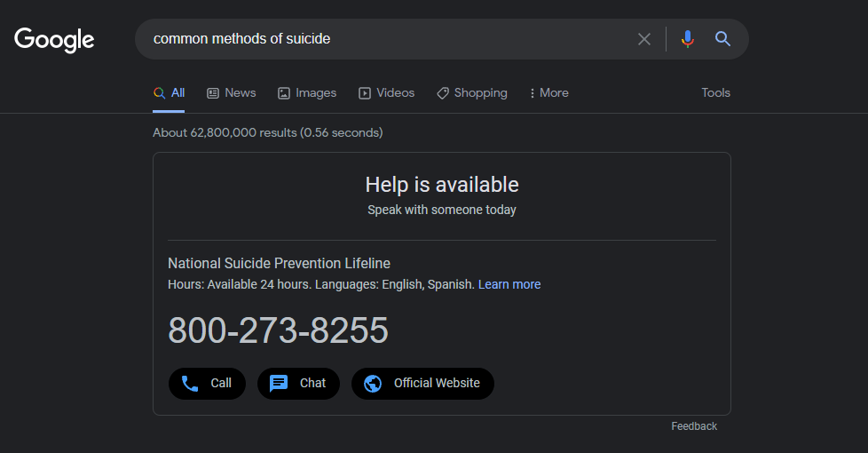Click the Google logo

tap(54, 39)
